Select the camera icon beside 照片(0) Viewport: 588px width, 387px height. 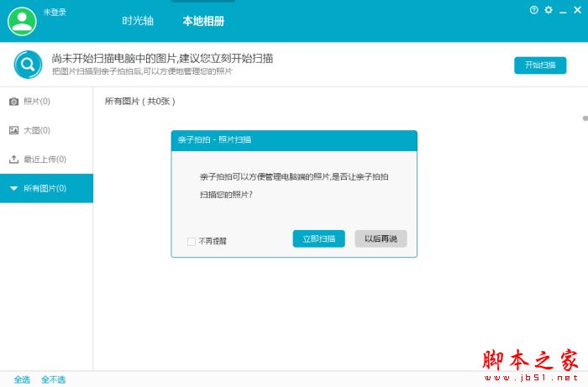pyautogui.click(x=14, y=102)
